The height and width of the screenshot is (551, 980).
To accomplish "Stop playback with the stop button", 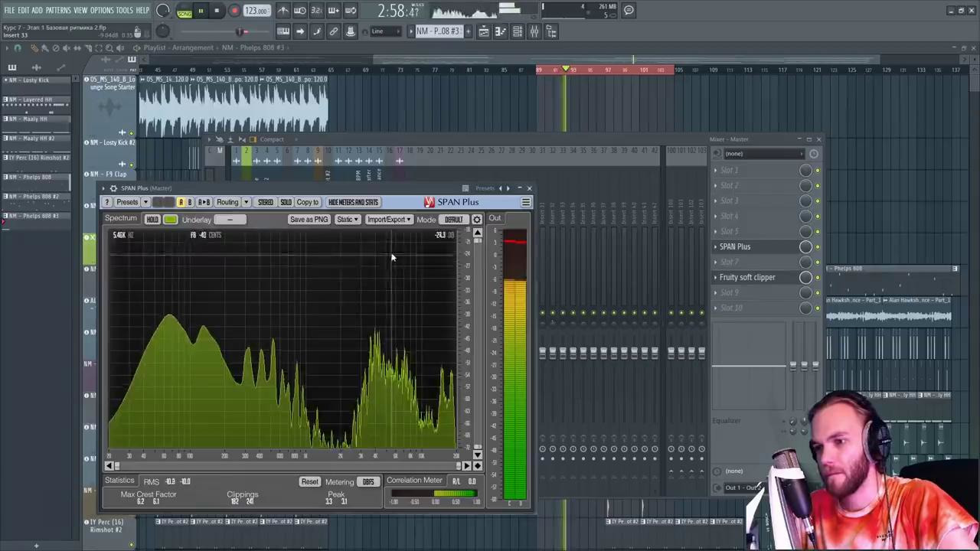I will coord(217,11).
